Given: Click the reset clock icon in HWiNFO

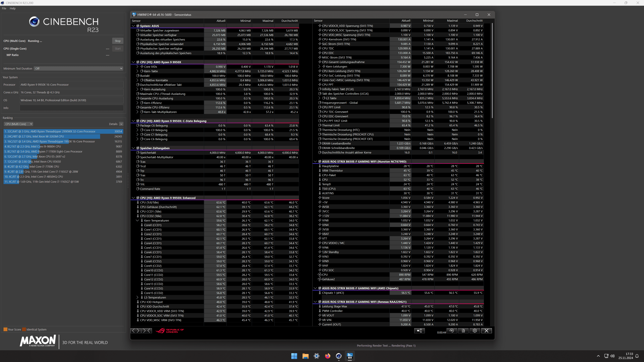Looking at the screenshot, I should coord(451,330).
